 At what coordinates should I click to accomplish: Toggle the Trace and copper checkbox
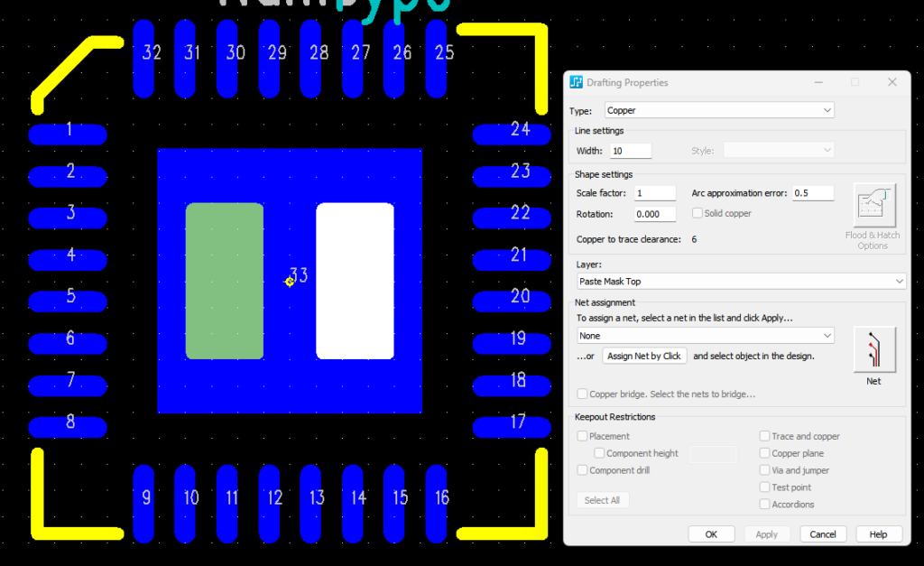[x=765, y=436]
